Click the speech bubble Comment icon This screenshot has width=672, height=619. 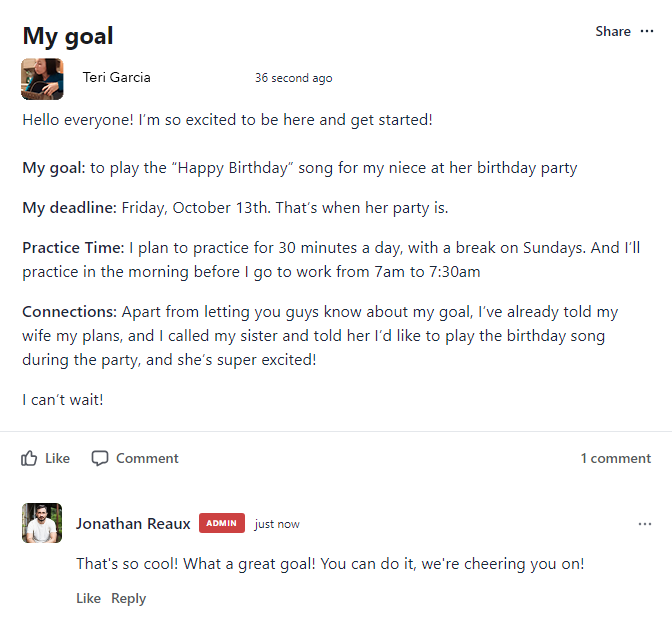(x=100, y=458)
